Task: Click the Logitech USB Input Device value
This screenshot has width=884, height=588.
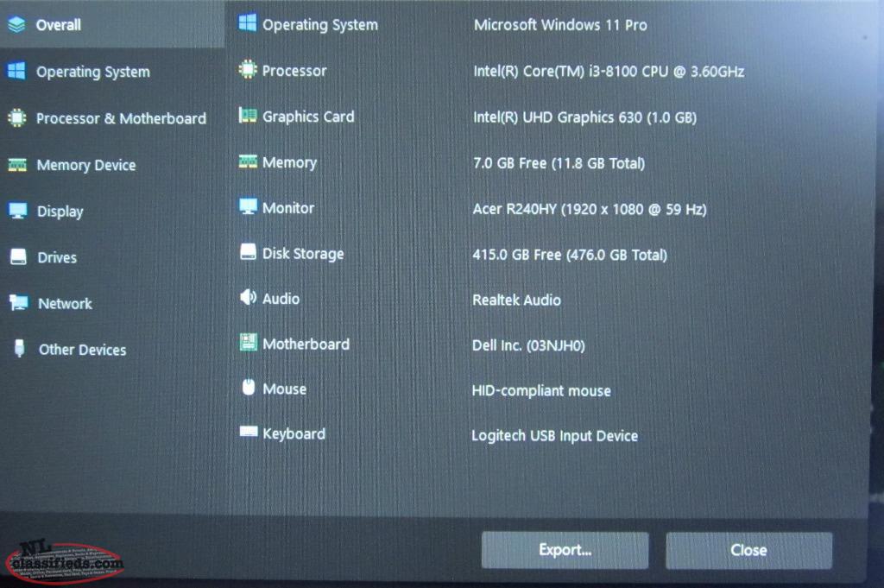Action: pos(555,435)
